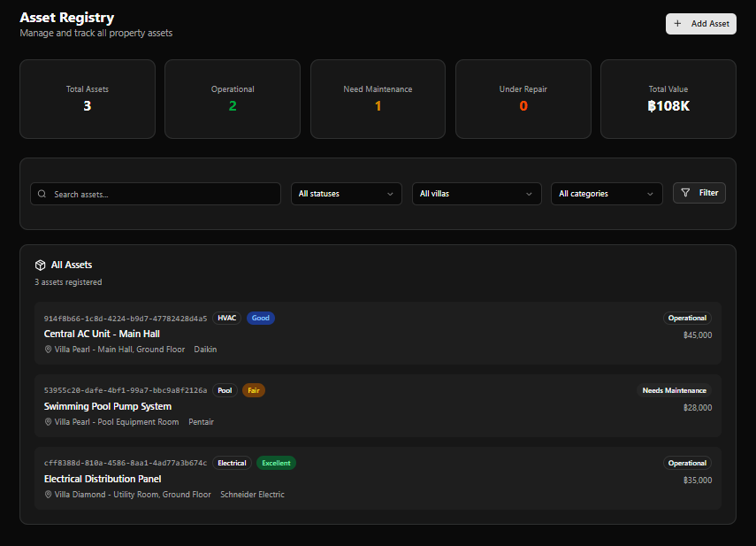Click manufacturer name Schneider Electric

click(x=252, y=495)
